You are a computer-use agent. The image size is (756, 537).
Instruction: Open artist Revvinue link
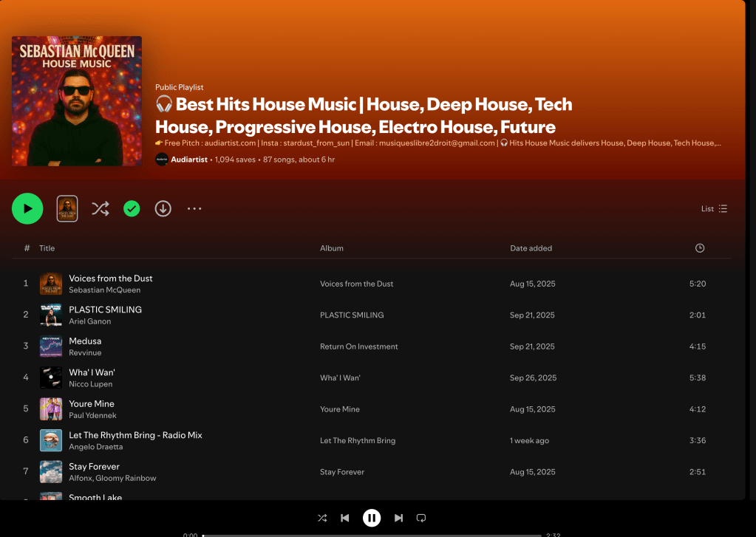(x=85, y=353)
